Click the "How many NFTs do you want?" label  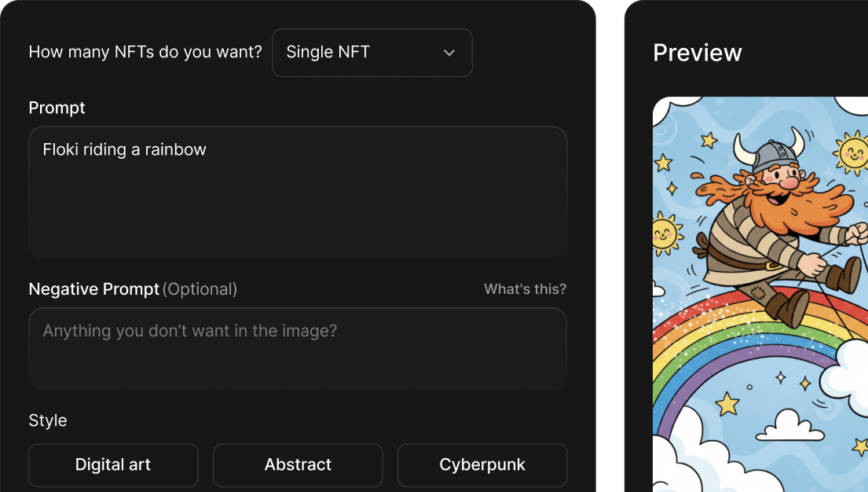coord(145,53)
